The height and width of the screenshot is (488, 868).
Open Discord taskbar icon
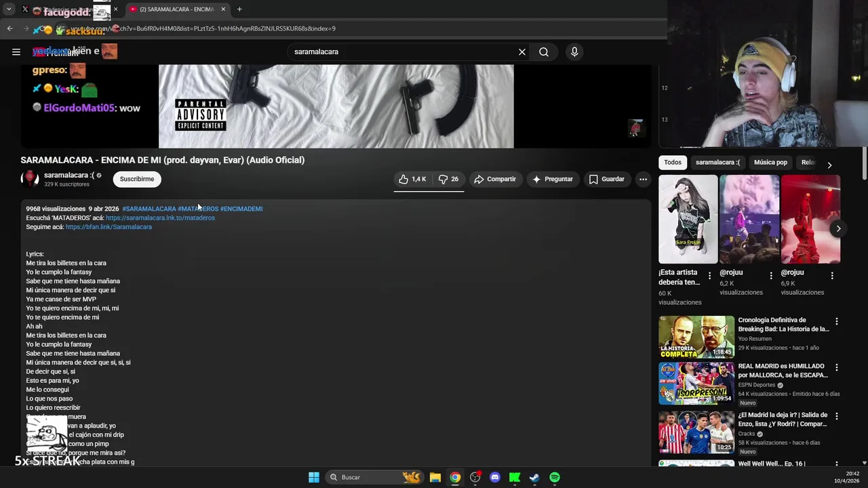pyautogui.click(x=495, y=477)
